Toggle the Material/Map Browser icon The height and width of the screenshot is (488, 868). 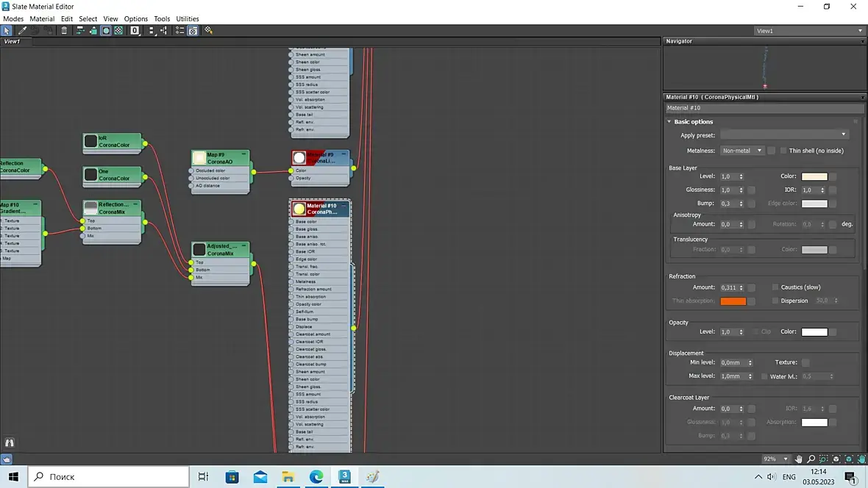[180, 31]
